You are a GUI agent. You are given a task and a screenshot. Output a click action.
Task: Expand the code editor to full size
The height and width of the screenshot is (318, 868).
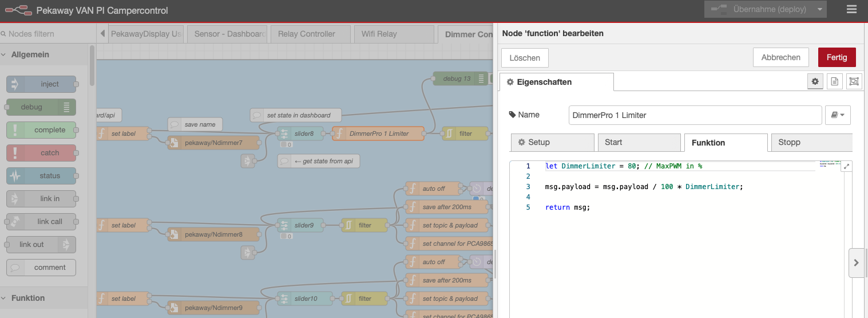point(846,166)
